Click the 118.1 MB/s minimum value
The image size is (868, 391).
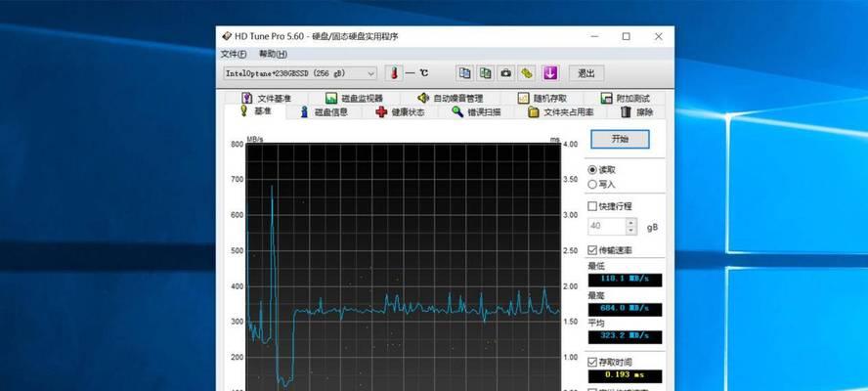625,280
